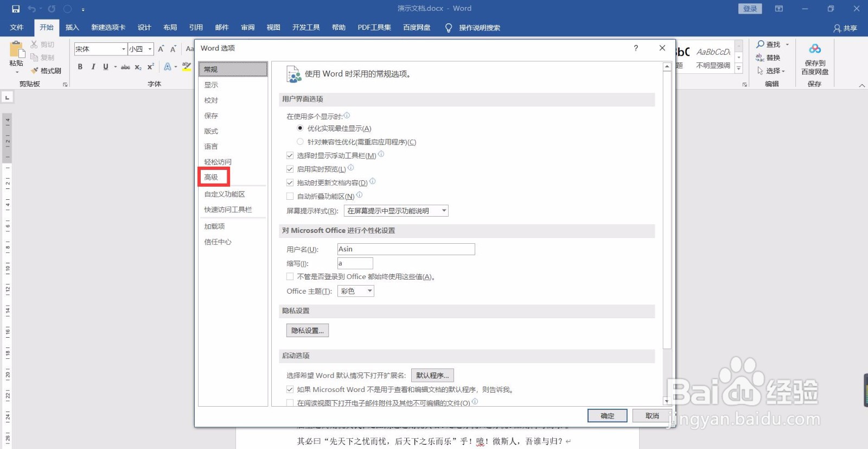The width and height of the screenshot is (868, 449).
Task: Open Find (查找) dropdown arrow
Action: tap(788, 45)
